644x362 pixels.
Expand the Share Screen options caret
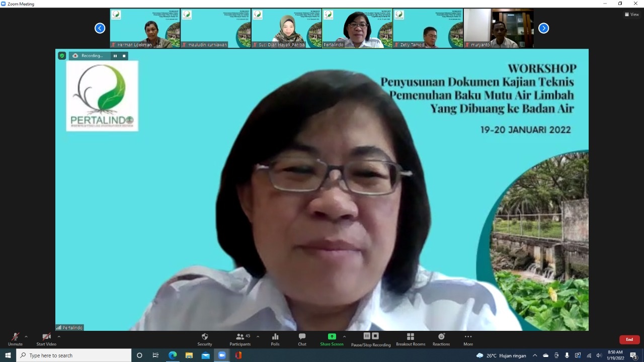(344, 337)
